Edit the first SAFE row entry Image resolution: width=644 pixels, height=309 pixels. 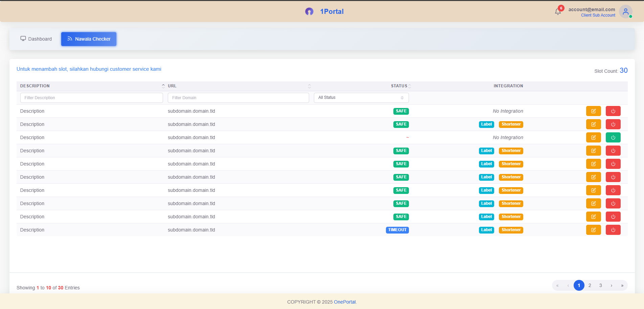coord(593,111)
